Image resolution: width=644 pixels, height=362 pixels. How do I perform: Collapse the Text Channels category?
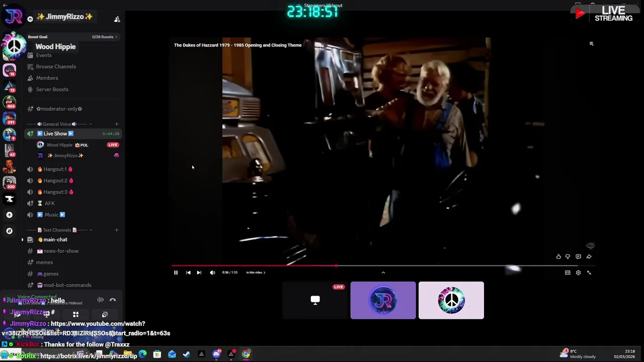[x=59, y=230]
